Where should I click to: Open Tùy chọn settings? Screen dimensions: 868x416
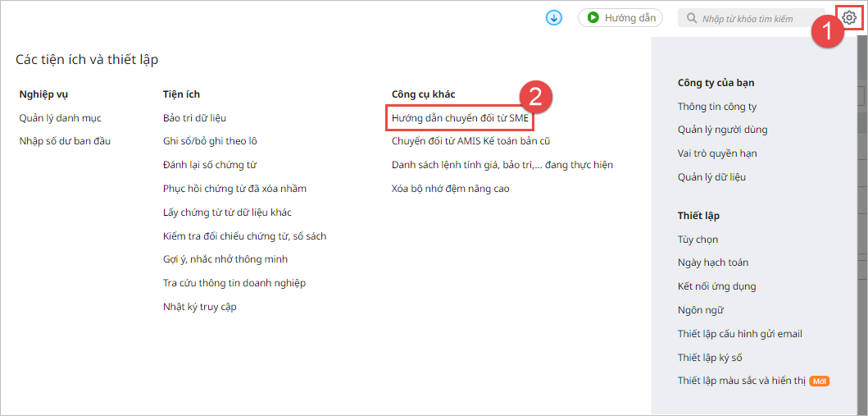point(698,240)
